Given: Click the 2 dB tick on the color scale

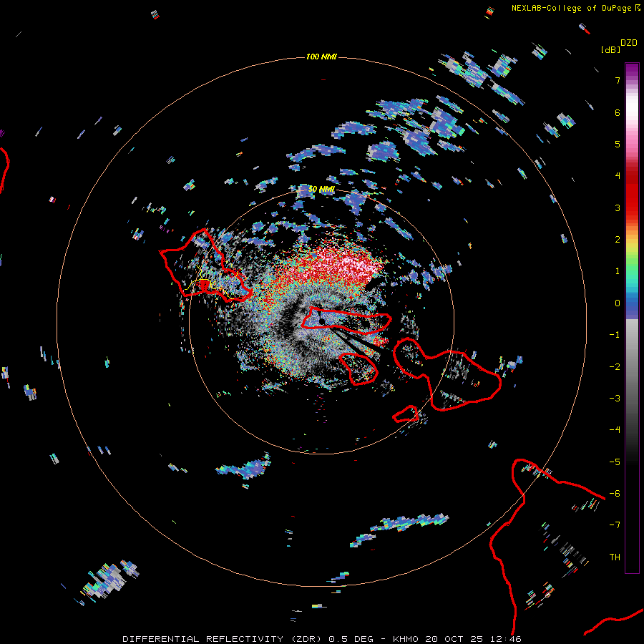Looking at the screenshot, I should point(618,240).
